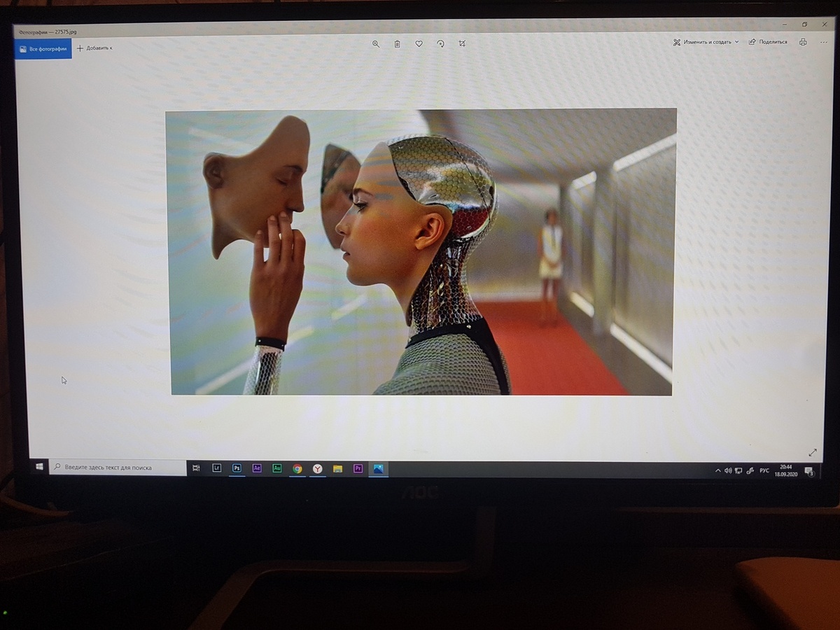The width and height of the screenshot is (840, 630).
Task: Click Поделиться to share the photo
Action: pos(768,42)
